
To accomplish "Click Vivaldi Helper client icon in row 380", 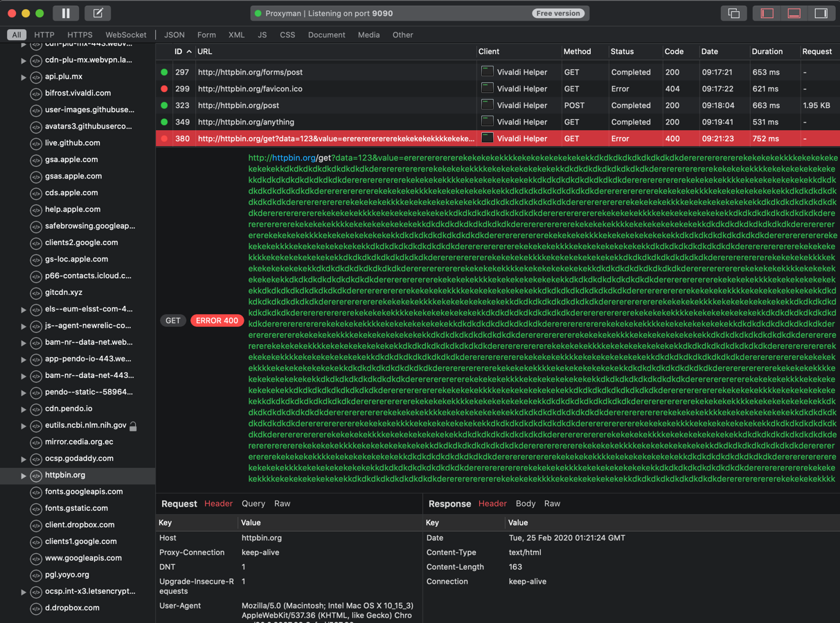I will coord(488,138).
